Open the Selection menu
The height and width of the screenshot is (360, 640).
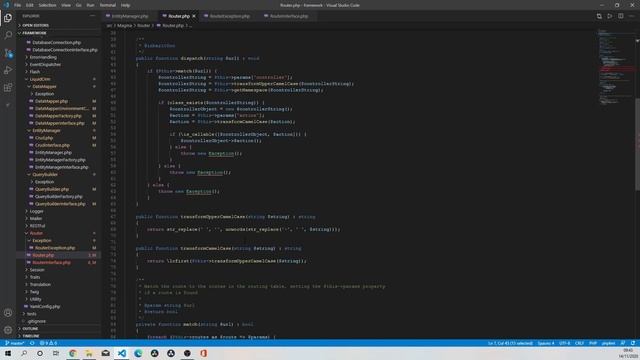(47, 5)
